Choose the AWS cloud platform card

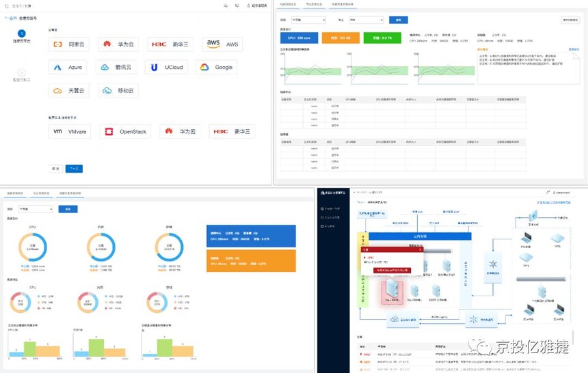(x=222, y=44)
